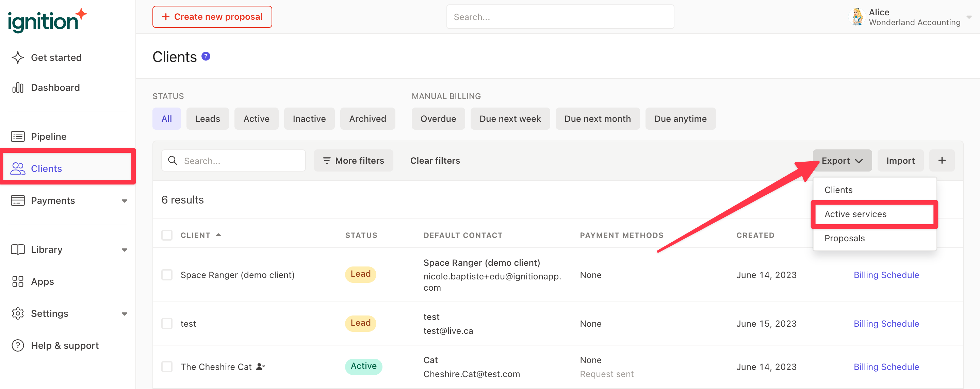This screenshot has height=389, width=980.
Task: Expand the Payments sidebar submenu
Action: coord(125,200)
